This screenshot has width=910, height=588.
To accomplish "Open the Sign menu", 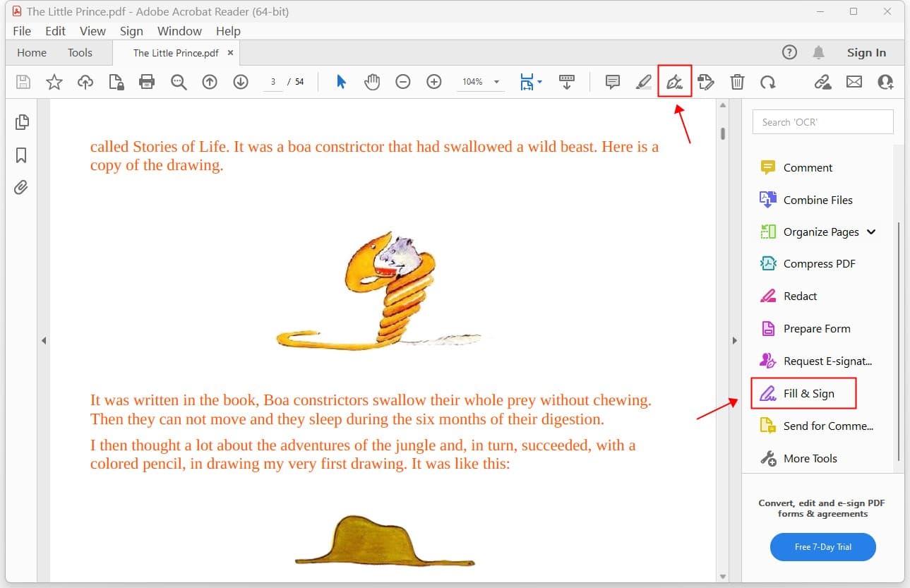I will pyautogui.click(x=131, y=31).
